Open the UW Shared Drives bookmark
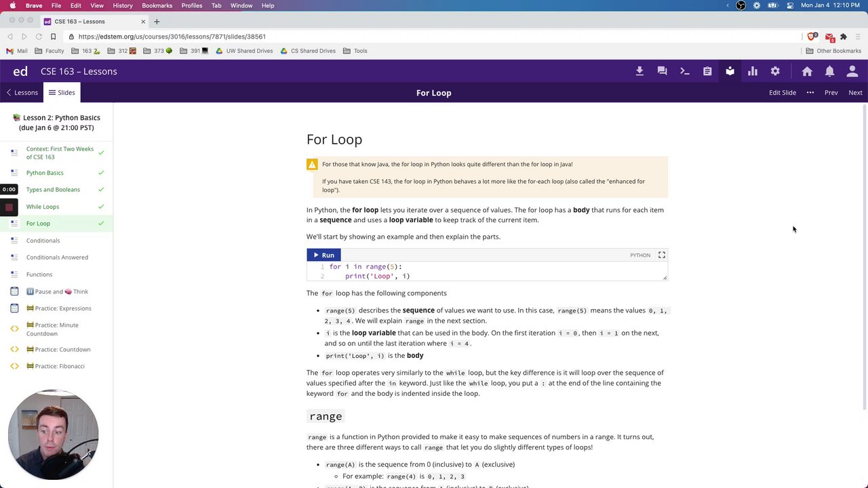This screenshot has width=868, height=488. tap(244, 51)
